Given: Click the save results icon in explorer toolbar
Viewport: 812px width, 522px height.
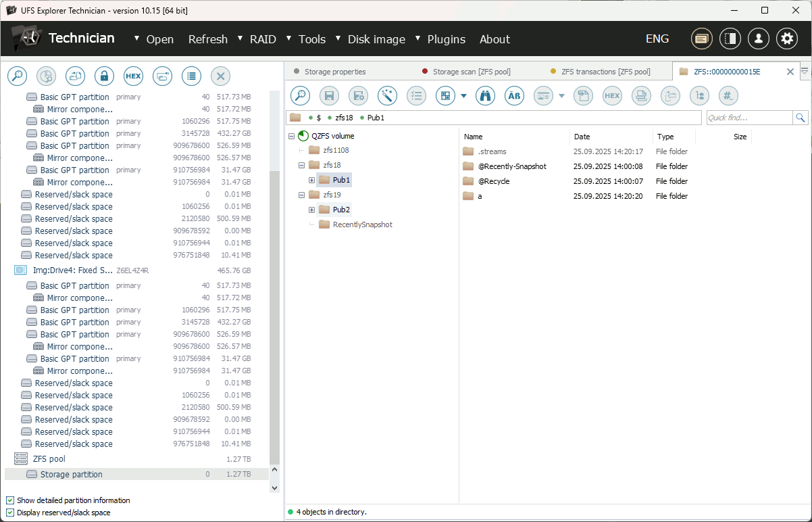Looking at the screenshot, I should (329, 95).
